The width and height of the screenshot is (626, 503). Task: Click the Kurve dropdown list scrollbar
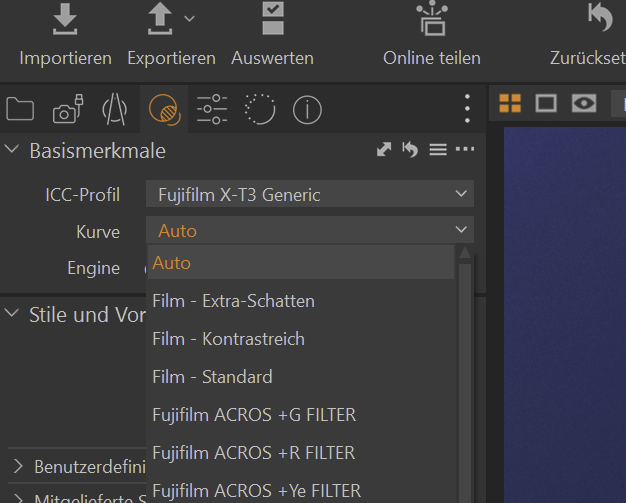coord(465,380)
